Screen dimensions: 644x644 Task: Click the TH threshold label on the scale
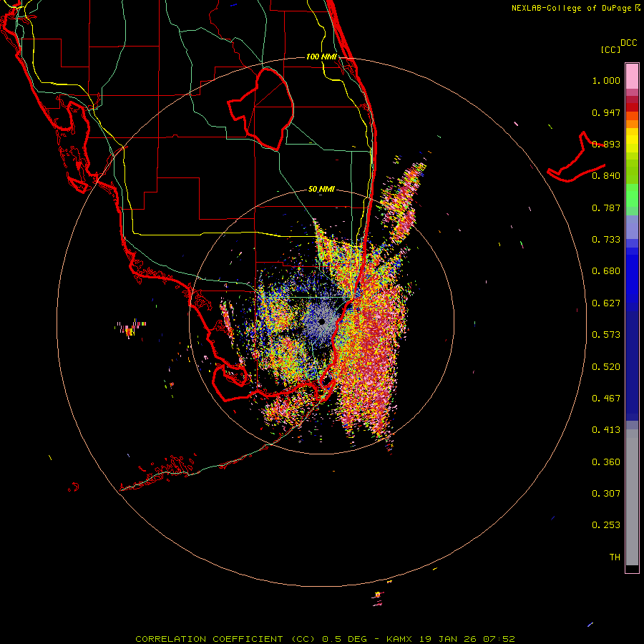[615, 557]
